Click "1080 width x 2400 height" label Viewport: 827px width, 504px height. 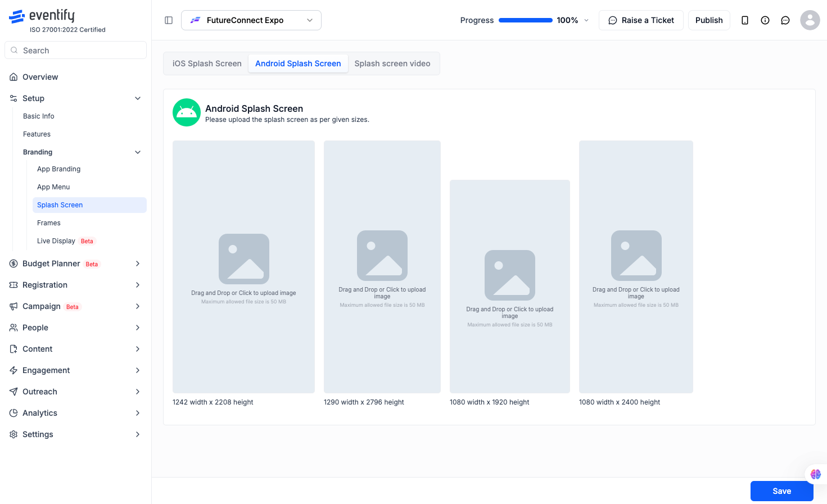[620, 402]
